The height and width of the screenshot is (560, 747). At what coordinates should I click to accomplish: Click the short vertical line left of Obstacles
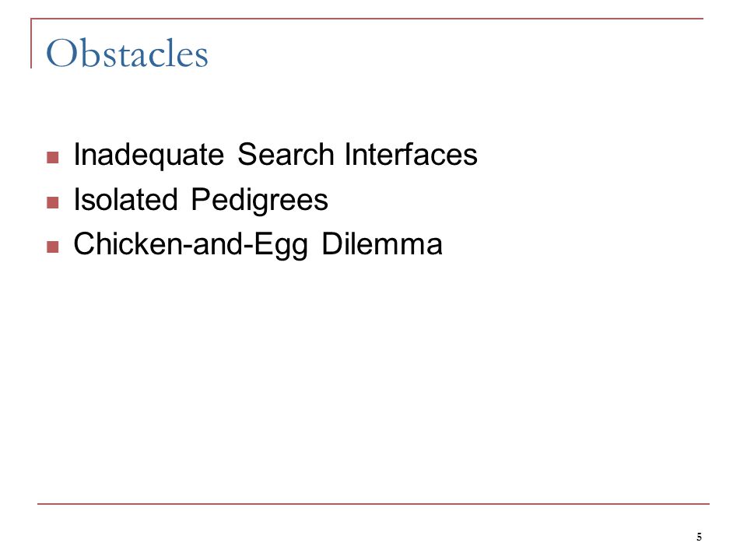coord(31,44)
